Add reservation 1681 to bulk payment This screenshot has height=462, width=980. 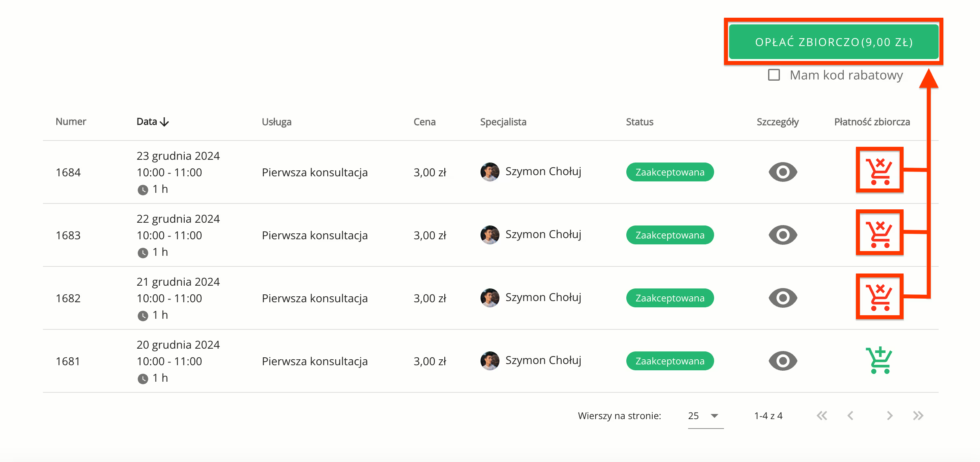879,360
